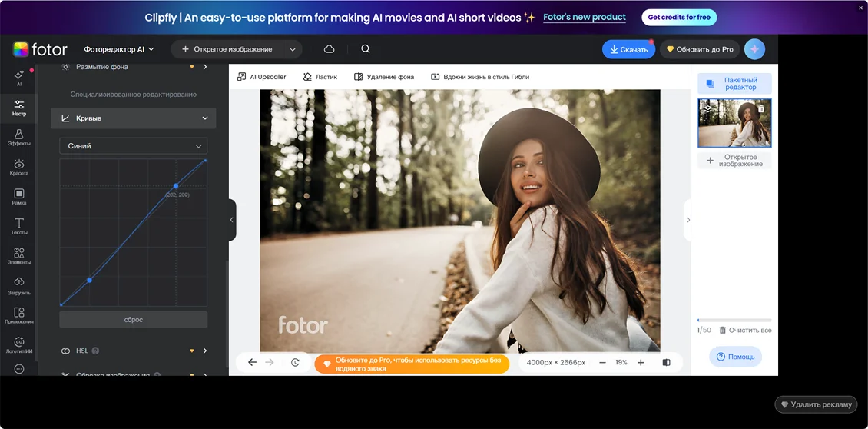Select Вдохни жизнь в стиль Гибли tool

point(480,77)
